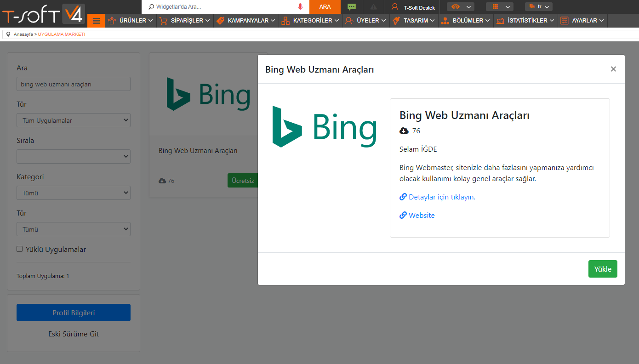Click the T-Soft Destek user icon

pyautogui.click(x=395, y=7)
